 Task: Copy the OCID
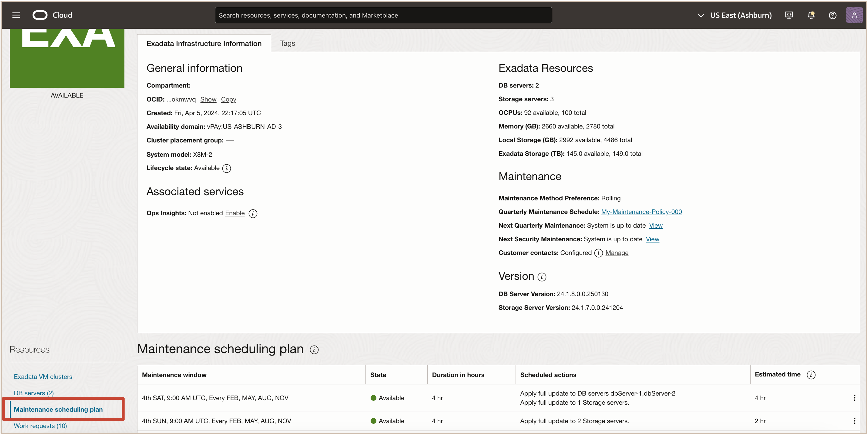228,99
